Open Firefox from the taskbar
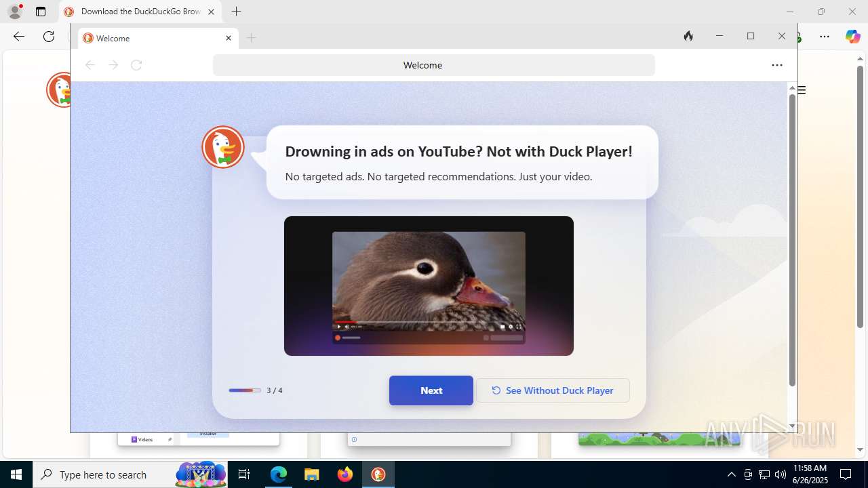This screenshot has width=868, height=488. [345, 474]
